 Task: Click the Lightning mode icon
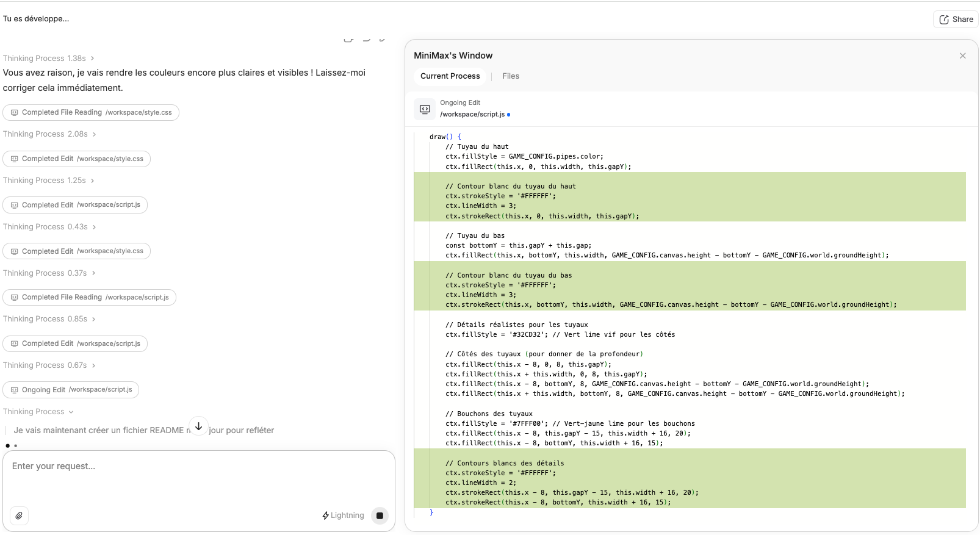pos(326,515)
